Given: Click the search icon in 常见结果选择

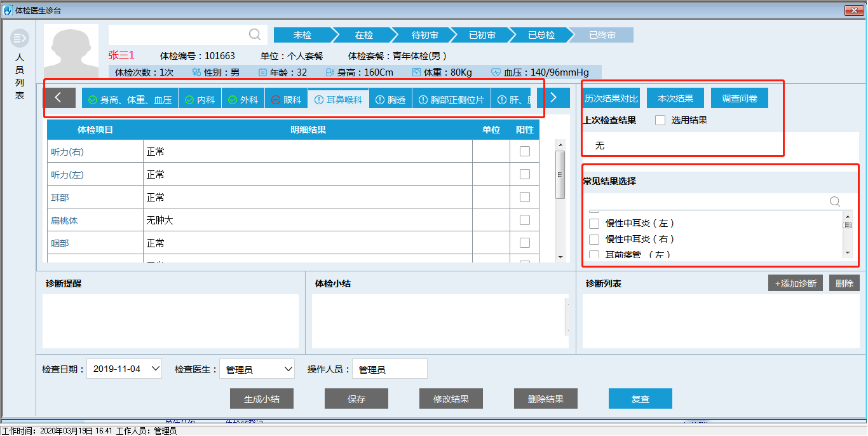Looking at the screenshot, I should [835, 201].
